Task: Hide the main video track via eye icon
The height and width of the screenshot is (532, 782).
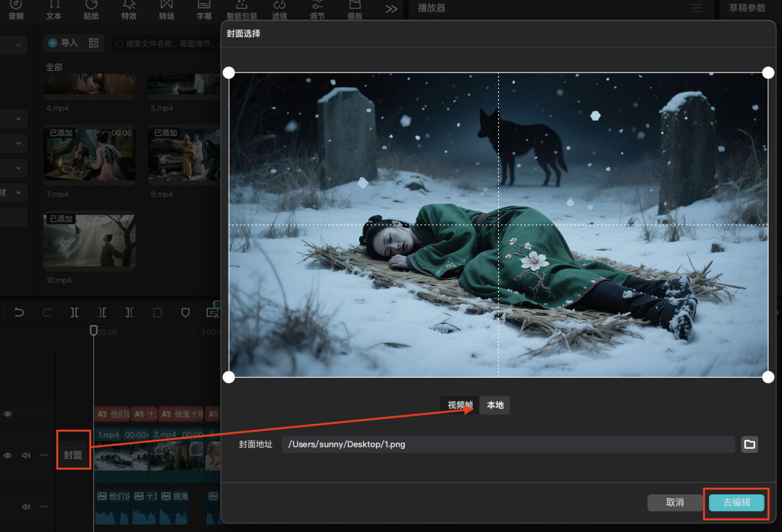Action: coord(8,455)
